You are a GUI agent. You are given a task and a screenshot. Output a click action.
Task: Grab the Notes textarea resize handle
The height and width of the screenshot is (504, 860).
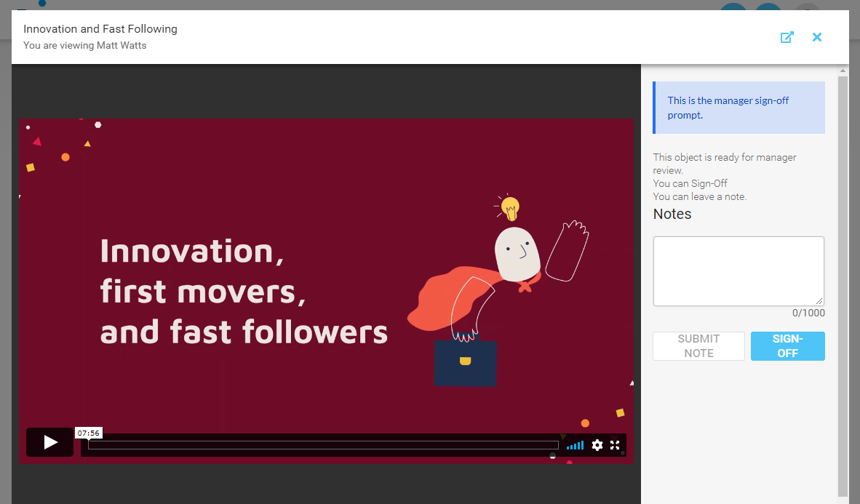pyautogui.click(x=820, y=302)
